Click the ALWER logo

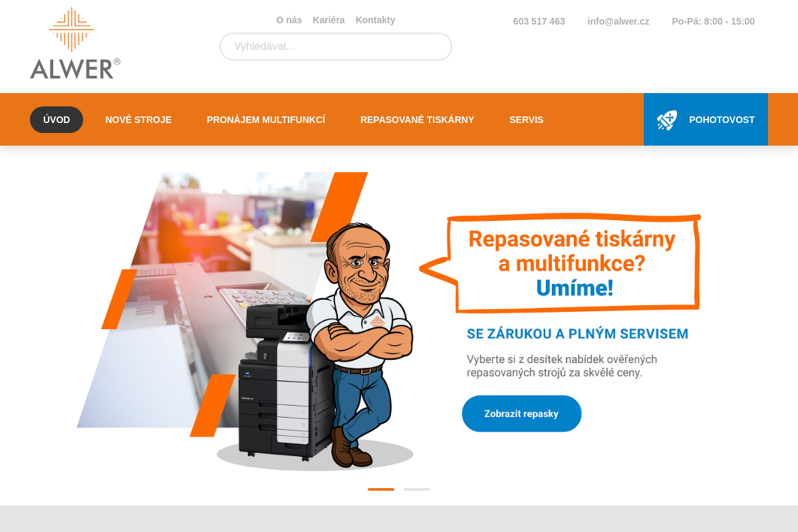point(75,43)
